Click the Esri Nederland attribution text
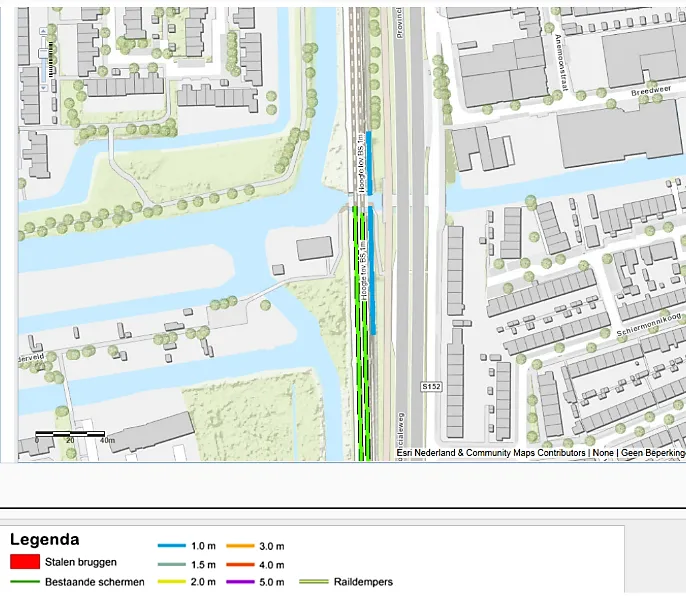The image size is (686, 596). 490,453
